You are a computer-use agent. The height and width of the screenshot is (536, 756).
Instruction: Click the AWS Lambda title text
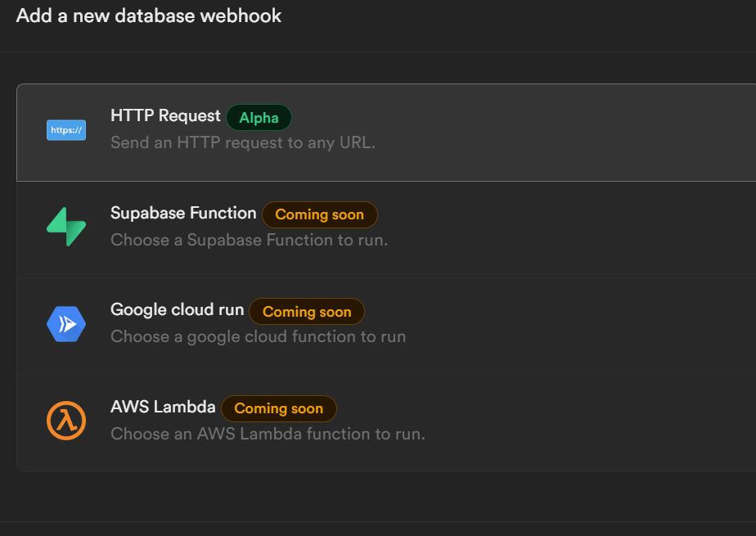163,408
